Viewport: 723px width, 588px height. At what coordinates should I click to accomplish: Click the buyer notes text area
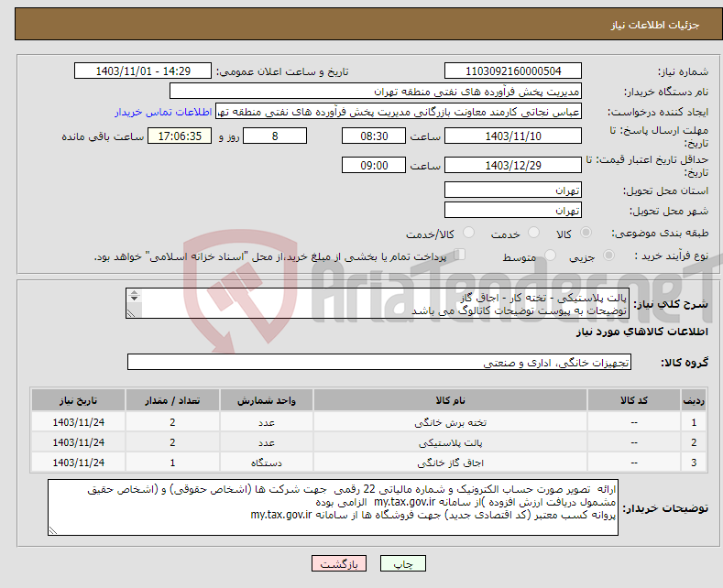(333, 507)
